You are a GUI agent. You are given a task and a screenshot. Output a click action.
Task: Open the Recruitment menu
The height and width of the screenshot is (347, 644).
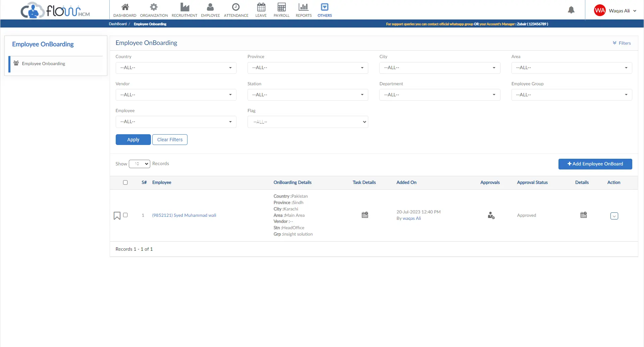184,10
